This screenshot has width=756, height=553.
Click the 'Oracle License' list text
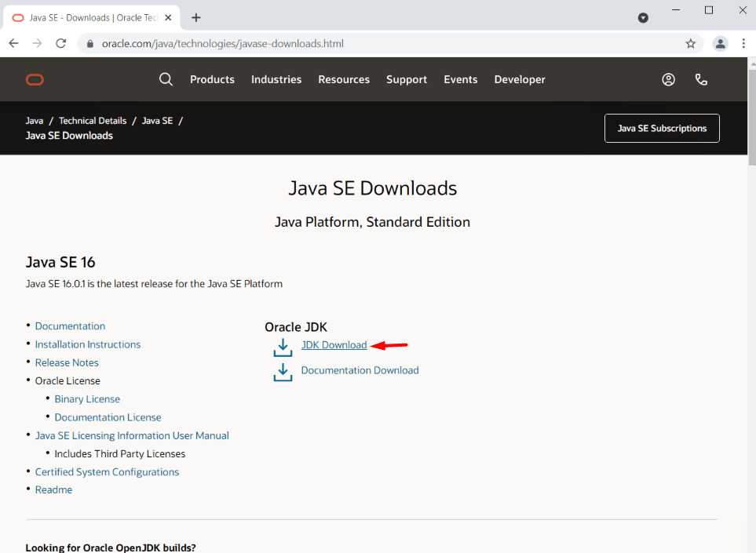click(x=68, y=381)
